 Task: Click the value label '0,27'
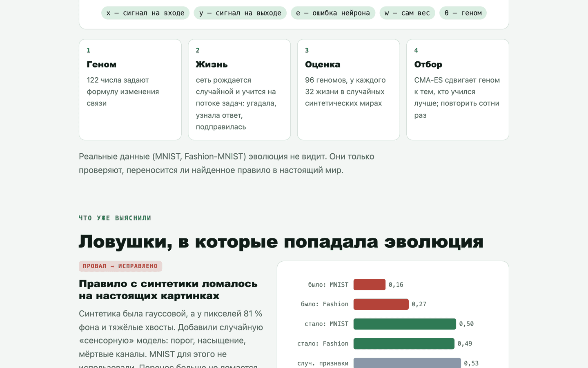coord(419,304)
